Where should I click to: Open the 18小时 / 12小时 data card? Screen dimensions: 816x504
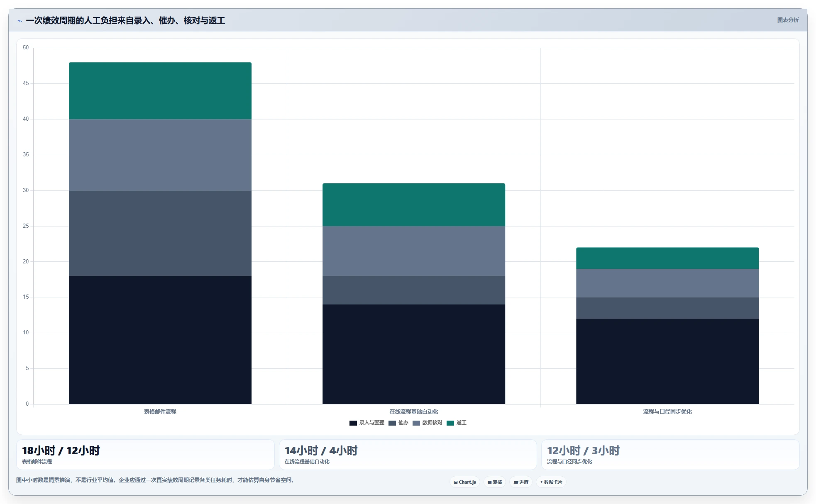[x=145, y=455]
